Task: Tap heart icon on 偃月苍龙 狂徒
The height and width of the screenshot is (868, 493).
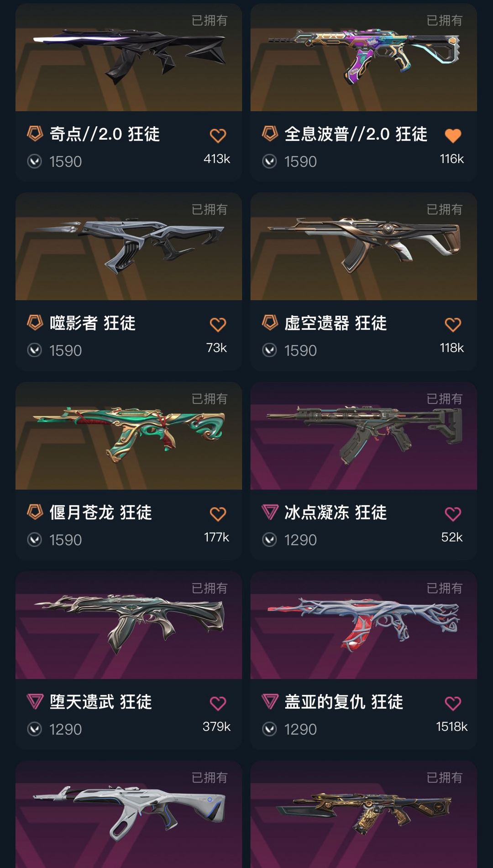Action: pos(218,514)
